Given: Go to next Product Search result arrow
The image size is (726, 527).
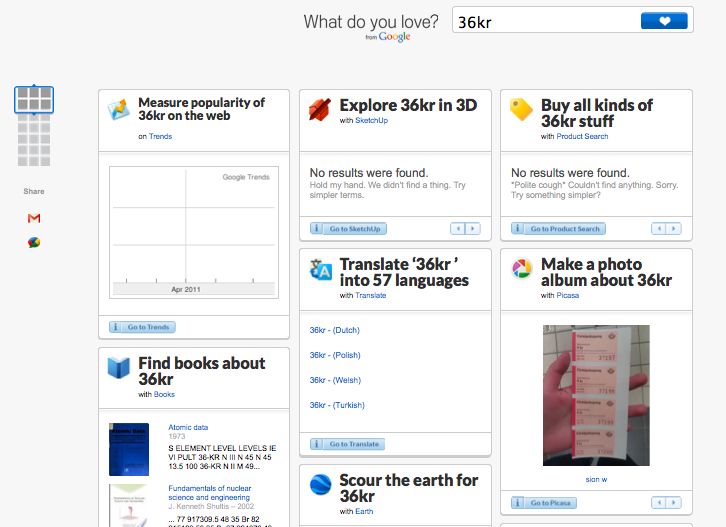Looking at the screenshot, I should click(674, 228).
